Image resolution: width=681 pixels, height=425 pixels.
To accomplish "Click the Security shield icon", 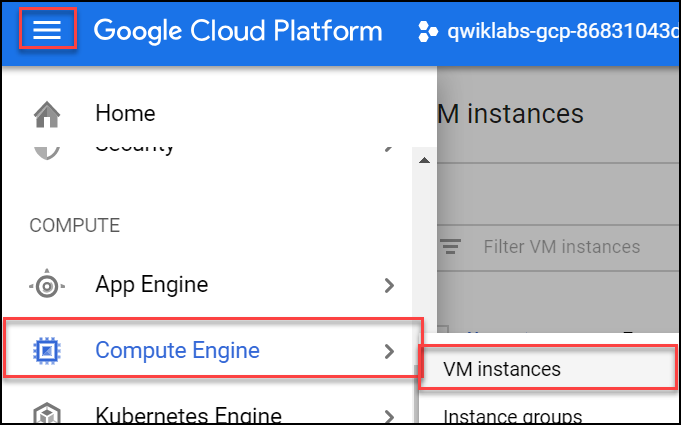I will pos(47,152).
